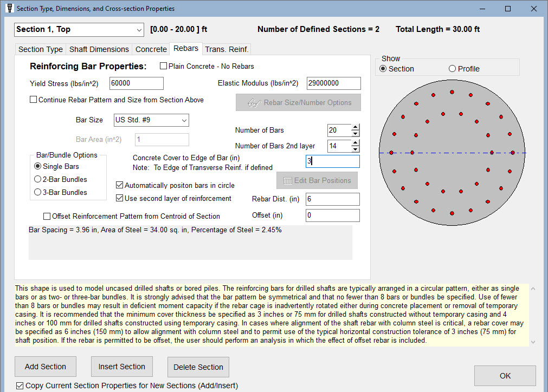Click the Delete Section button
The width and height of the screenshot is (548, 392).
click(x=198, y=367)
